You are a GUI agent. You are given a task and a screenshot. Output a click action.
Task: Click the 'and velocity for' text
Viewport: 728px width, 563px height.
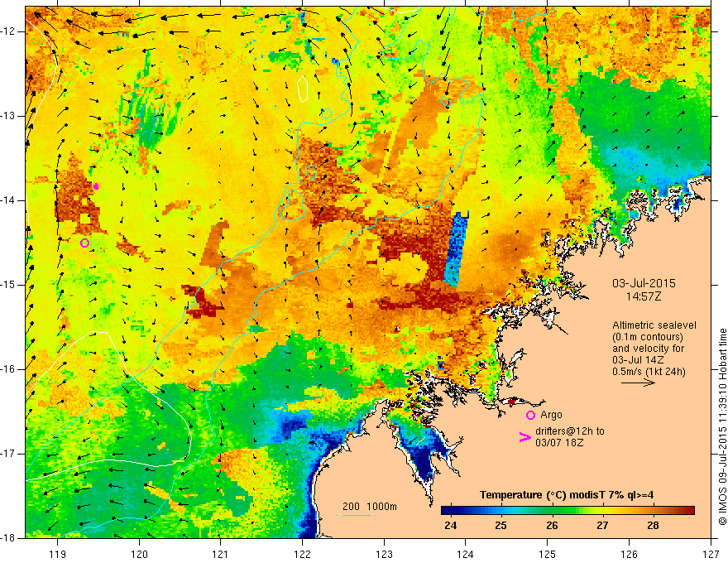pyautogui.click(x=648, y=349)
